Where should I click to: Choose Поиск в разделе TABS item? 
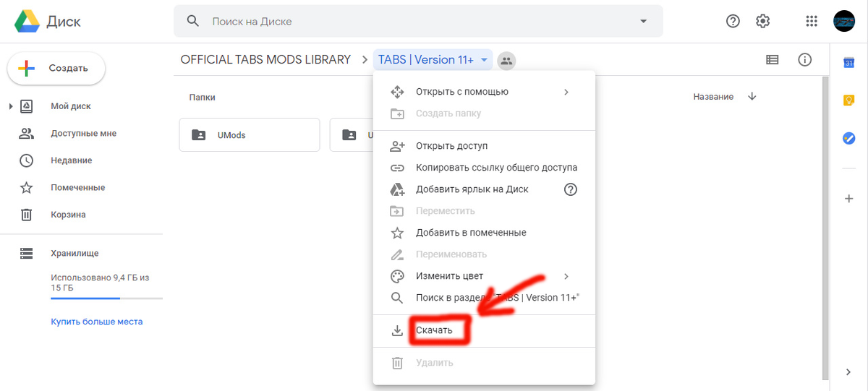[484, 298]
